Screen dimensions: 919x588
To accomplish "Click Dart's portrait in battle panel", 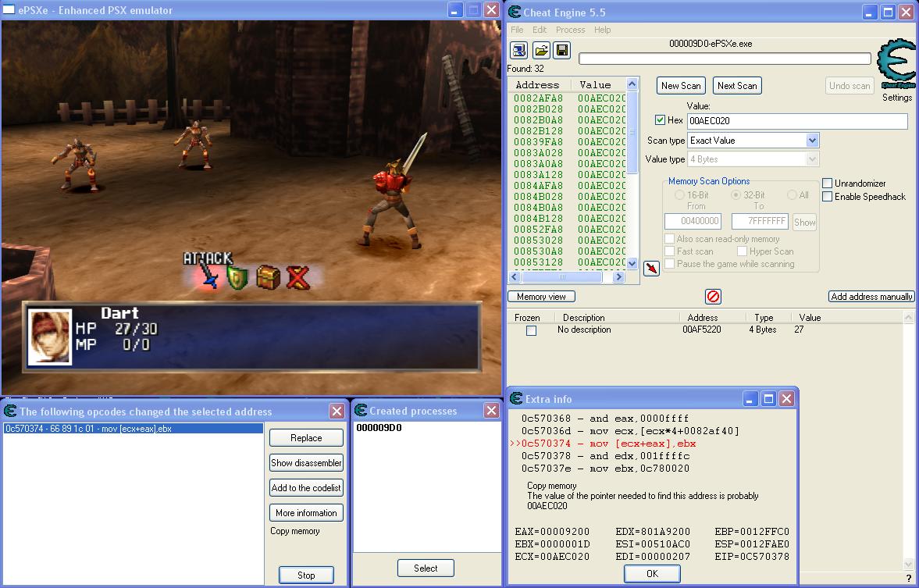I will [50, 337].
